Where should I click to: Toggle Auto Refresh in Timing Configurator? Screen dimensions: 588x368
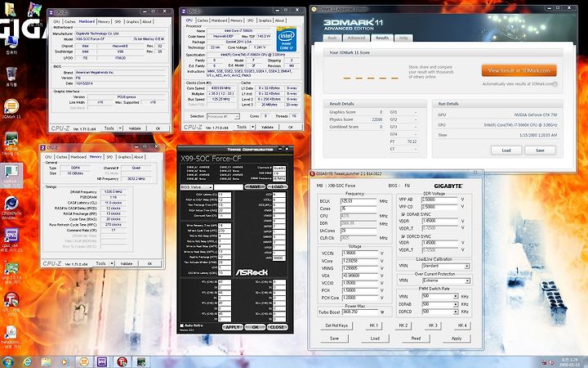pos(182,325)
